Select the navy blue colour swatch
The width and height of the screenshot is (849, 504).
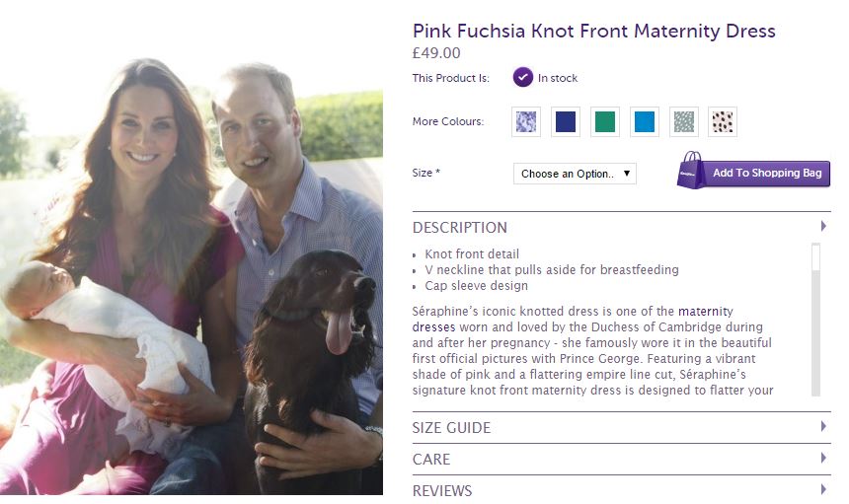[566, 122]
